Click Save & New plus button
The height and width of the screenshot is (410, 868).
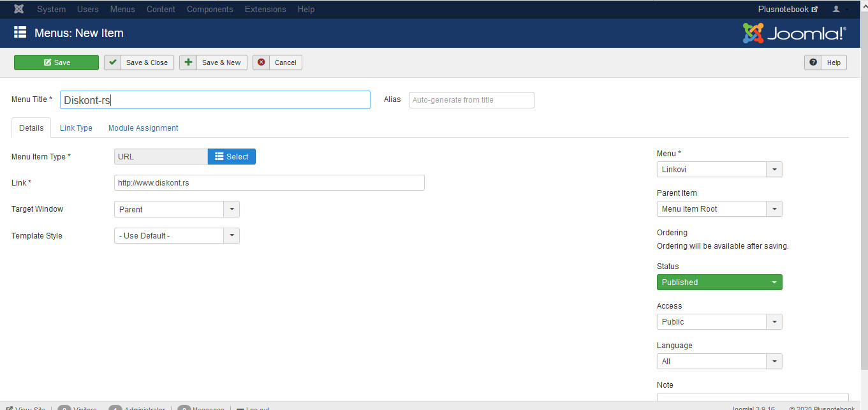[x=213, y=62]
